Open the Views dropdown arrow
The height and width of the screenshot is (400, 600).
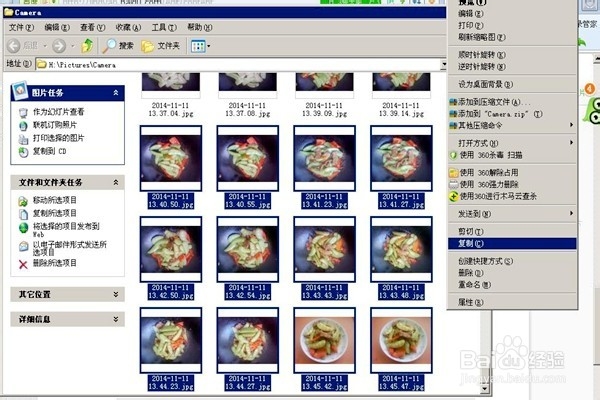209,46
